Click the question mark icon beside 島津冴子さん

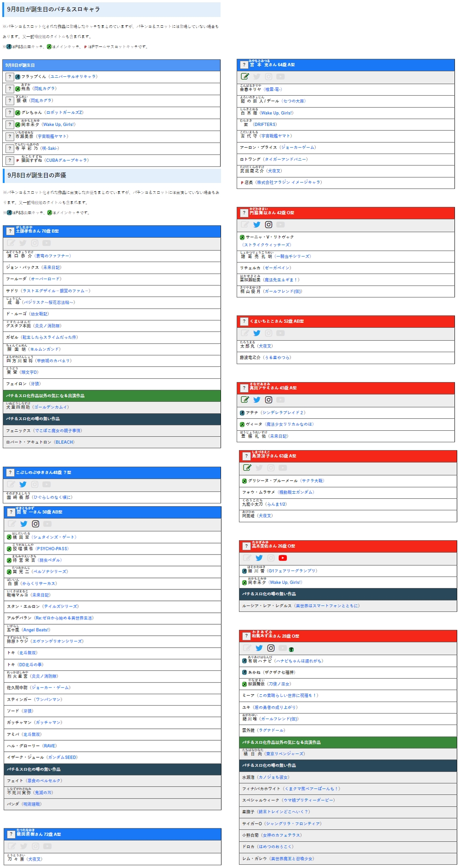(246, 456)
